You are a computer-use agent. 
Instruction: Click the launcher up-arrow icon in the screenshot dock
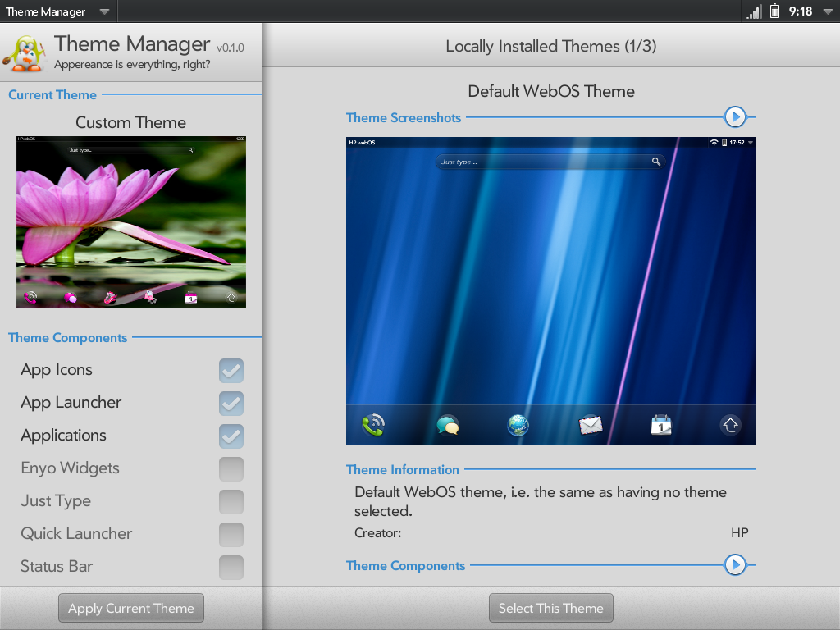tap(731, 425)
